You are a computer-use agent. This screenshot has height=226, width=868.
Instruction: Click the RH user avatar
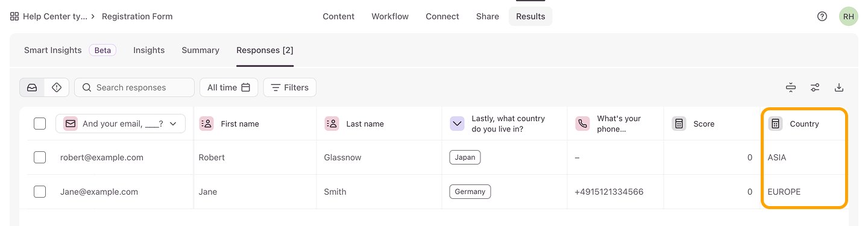(x=848, y=16)
